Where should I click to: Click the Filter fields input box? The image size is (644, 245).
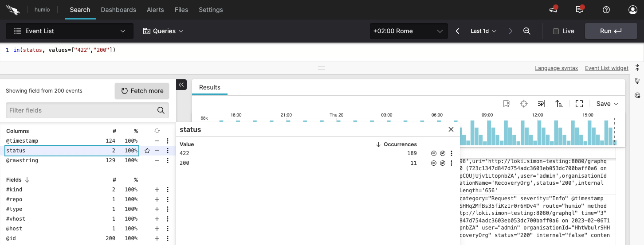pyautogui.click(x=82, y=110)
